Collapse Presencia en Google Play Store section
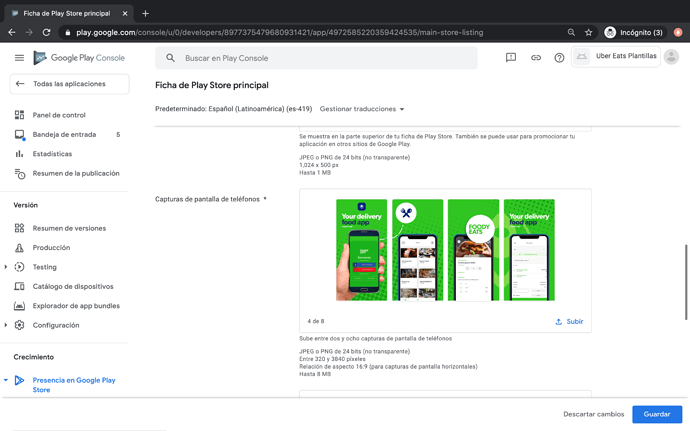 click(6, 380)
